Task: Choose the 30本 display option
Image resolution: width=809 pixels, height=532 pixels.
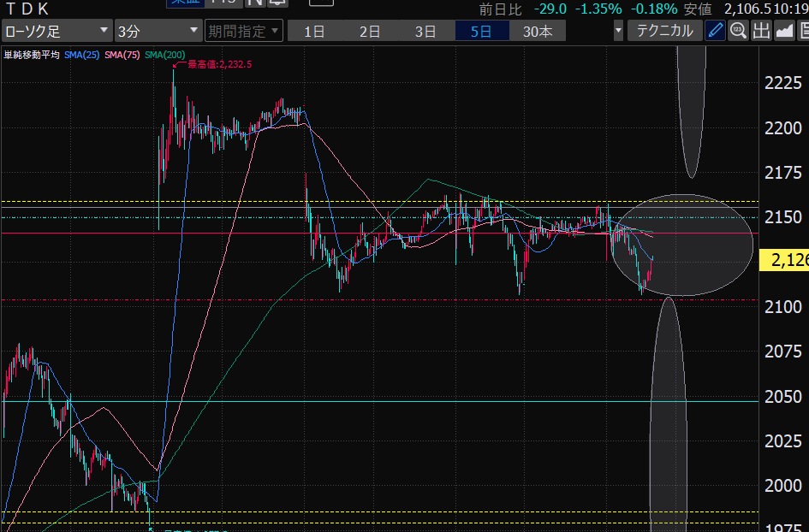Action: coord(538,32)
